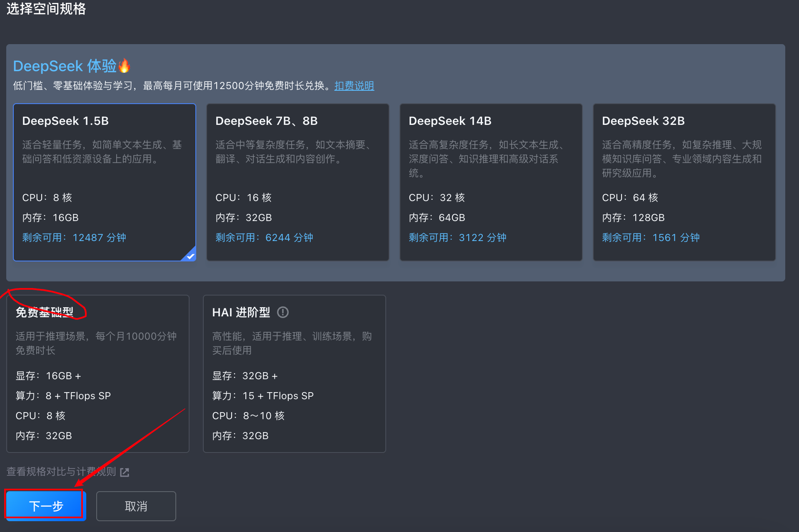
Task: Pick the DeepSeek 14B spec card
Action: [x=491, y=182]
